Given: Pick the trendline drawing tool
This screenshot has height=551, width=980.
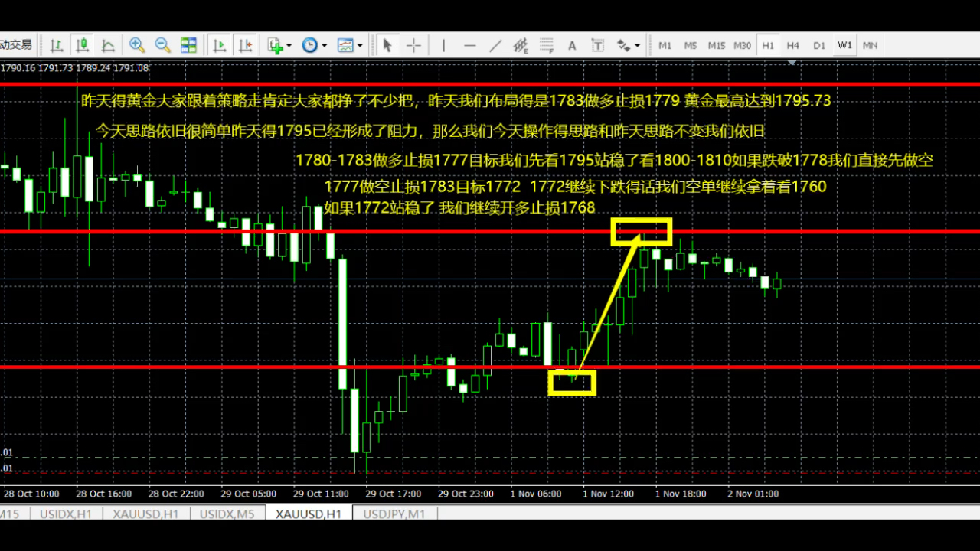Looking at the screenshot, I should (x=495, y=45).
